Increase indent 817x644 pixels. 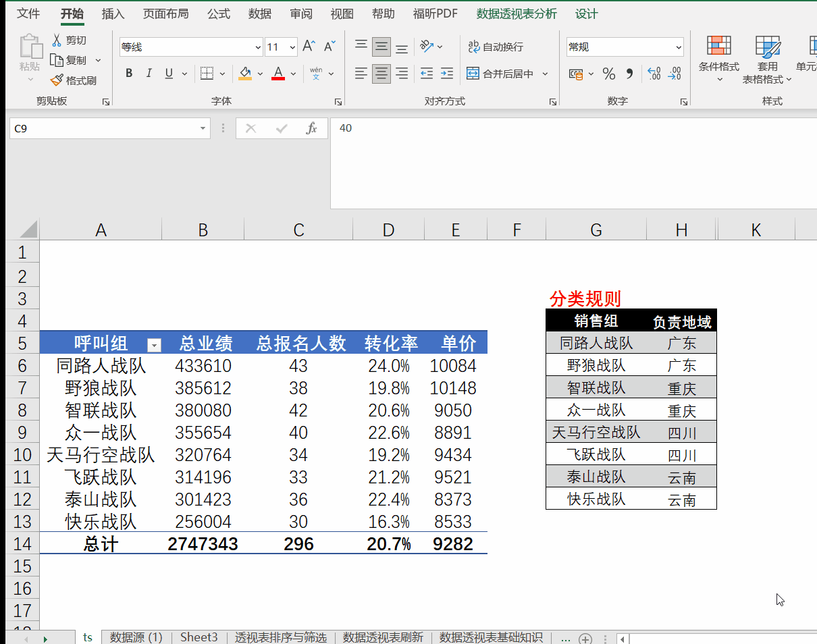(x=446, y=74)
